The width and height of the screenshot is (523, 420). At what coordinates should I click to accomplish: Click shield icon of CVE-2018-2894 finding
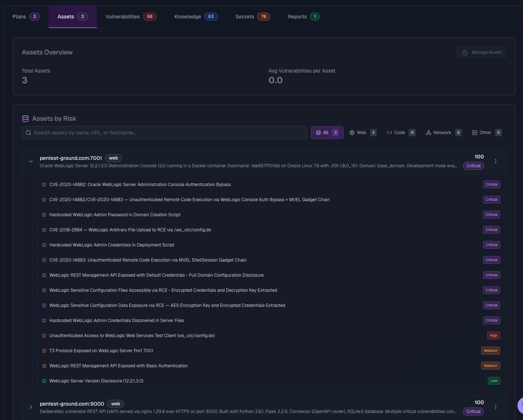[x=44, y=230]
